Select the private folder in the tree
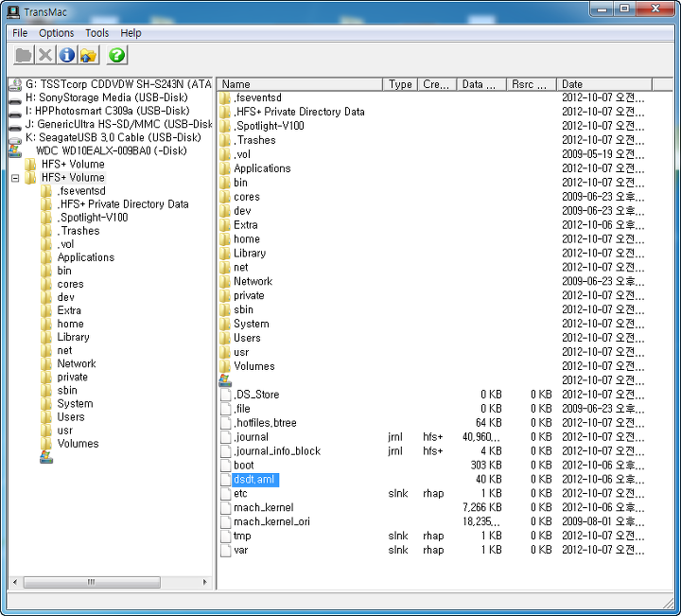 pos(73,377)
